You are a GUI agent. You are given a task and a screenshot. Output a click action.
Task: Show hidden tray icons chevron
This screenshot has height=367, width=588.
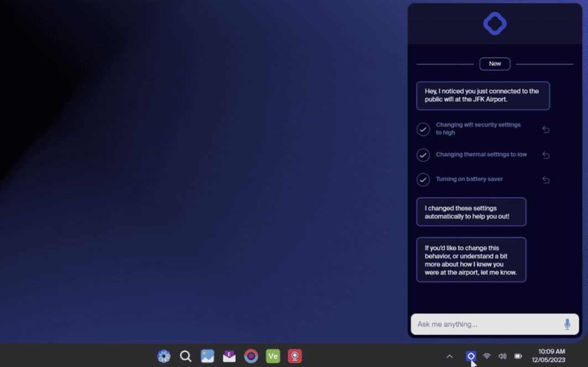coord(450,356)
